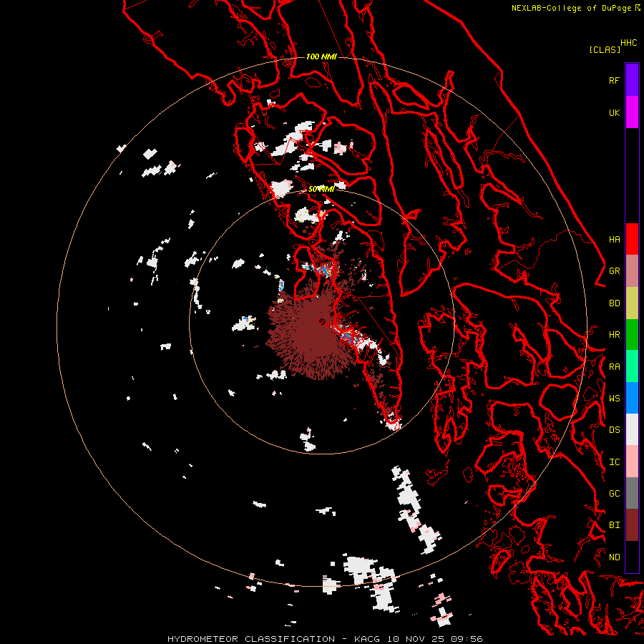The image size is (644, 644).
Task: Click the GC legend label
Action: click(x=614, y=494)
